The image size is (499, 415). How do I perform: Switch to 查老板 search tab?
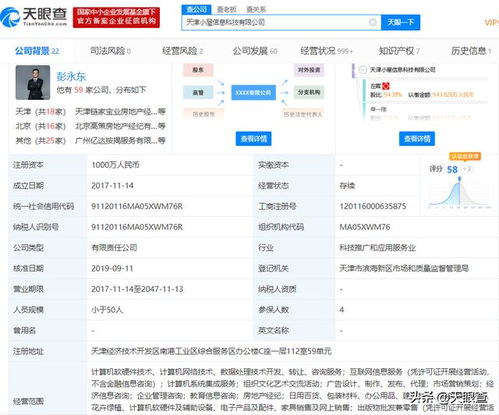click(x=226, y=9)
